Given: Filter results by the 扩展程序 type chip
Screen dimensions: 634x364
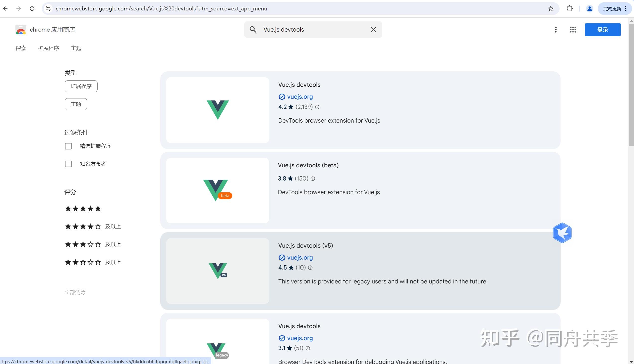Looking at the screenshot, I should pos(81,86).
